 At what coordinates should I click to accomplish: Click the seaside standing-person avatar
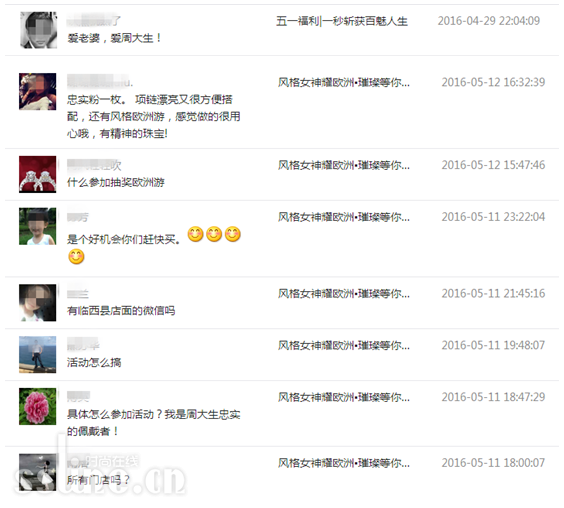(x=37, y=354)
